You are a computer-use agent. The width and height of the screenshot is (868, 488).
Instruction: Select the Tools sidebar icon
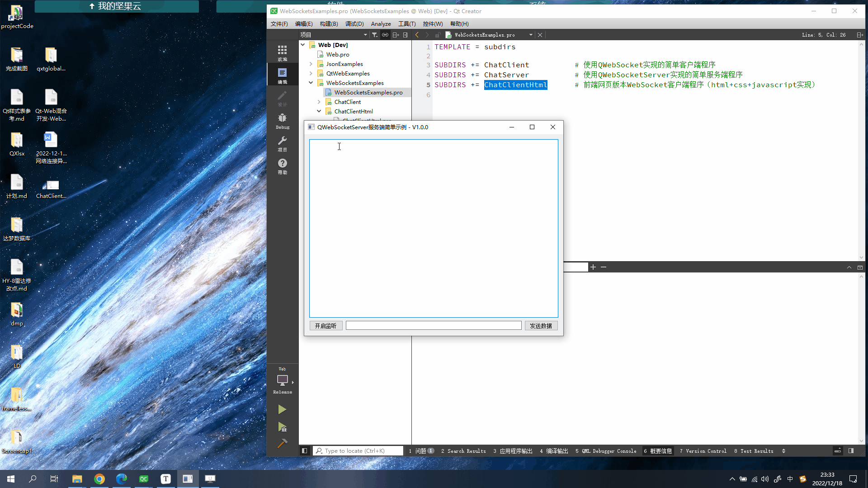click(282, 144)
